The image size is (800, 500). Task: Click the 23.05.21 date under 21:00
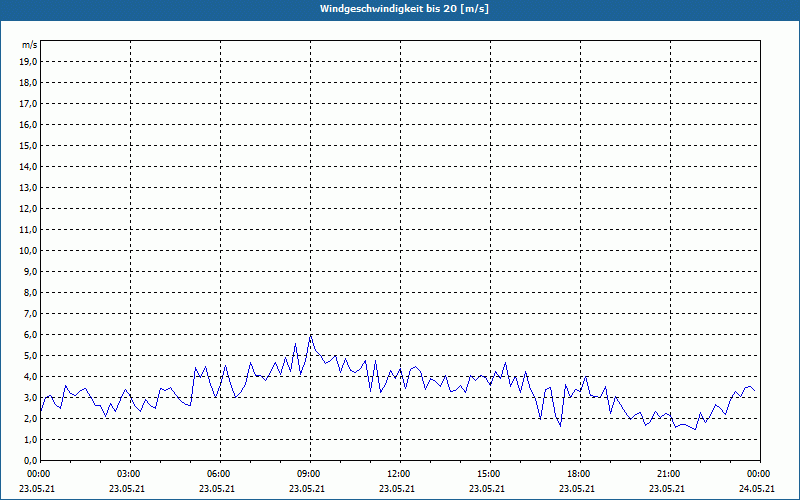point(667,488)
